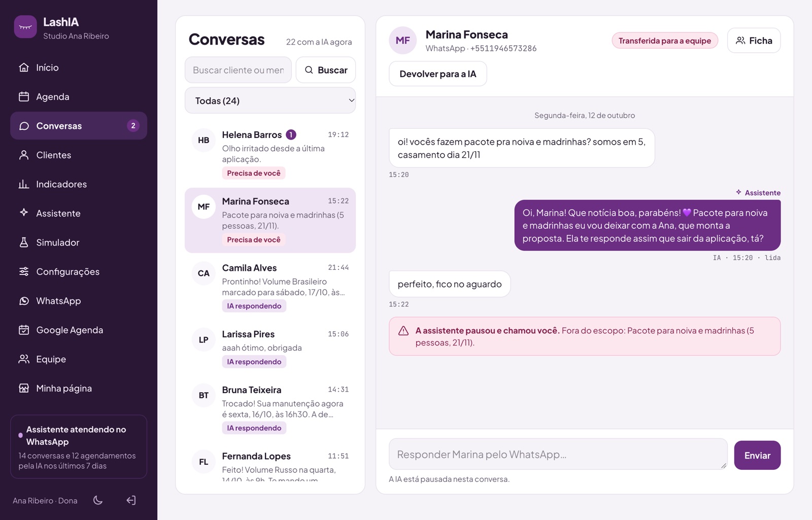Focus Responder Marina pelo WhatsApp text box
Viewport: 812px width, 520px height.
tap(558, 454)
